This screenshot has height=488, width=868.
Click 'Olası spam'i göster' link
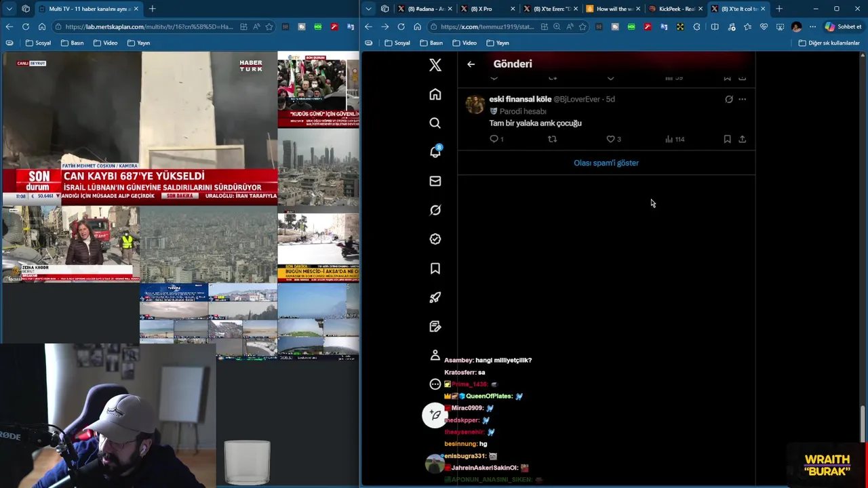606,163
